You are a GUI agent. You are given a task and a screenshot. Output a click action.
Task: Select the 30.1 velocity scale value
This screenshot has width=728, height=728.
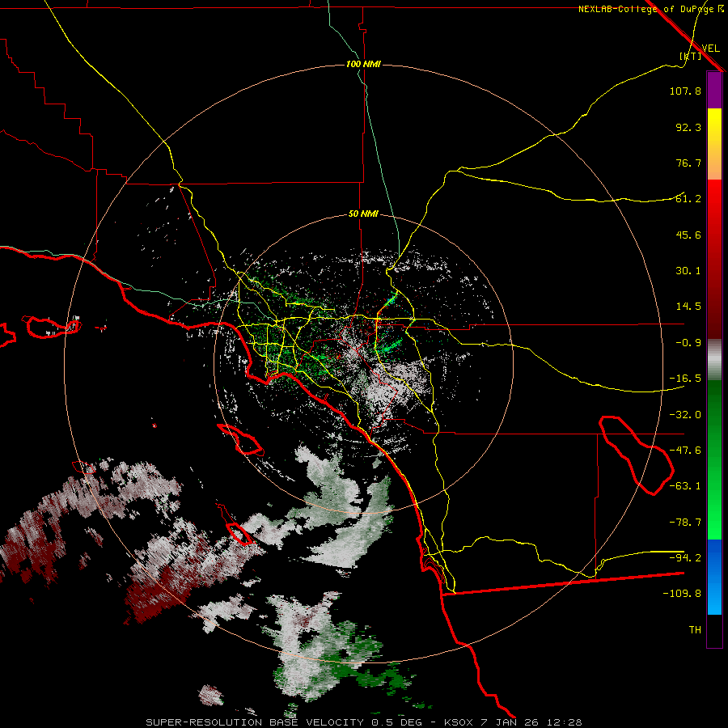point(688,271)
